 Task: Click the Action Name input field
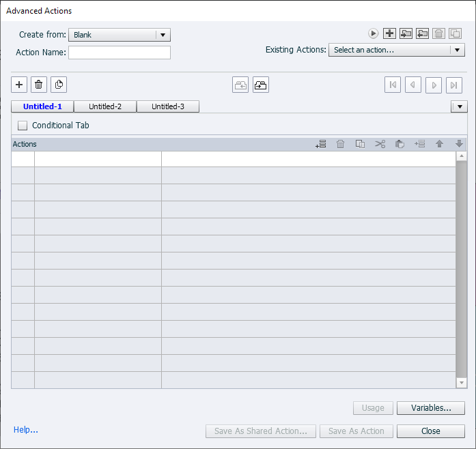point(120,53)
